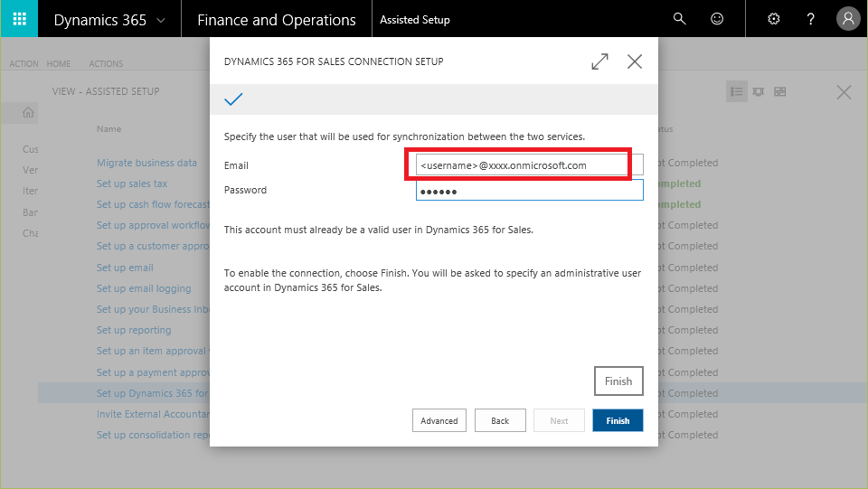Screen dimensions: 868x489
Task: Open Set up a customer approval link
Action: [x=153, y=246]
